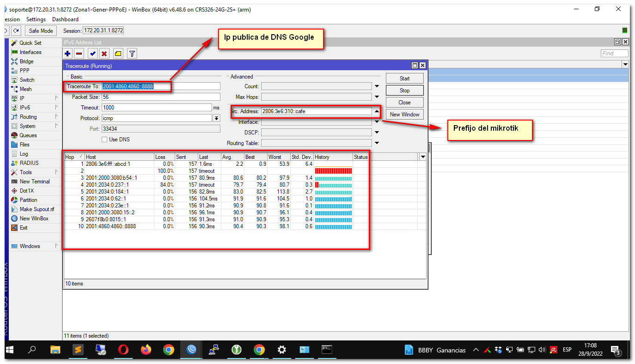635x364 pixels.
Task: Click the red minus Remove icon
Action: tap(79, 54)
